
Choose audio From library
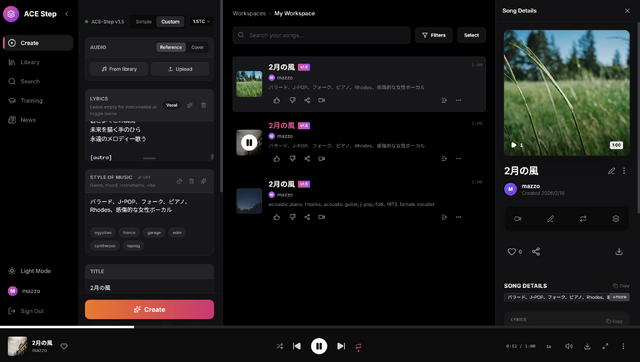click(119, 69)
